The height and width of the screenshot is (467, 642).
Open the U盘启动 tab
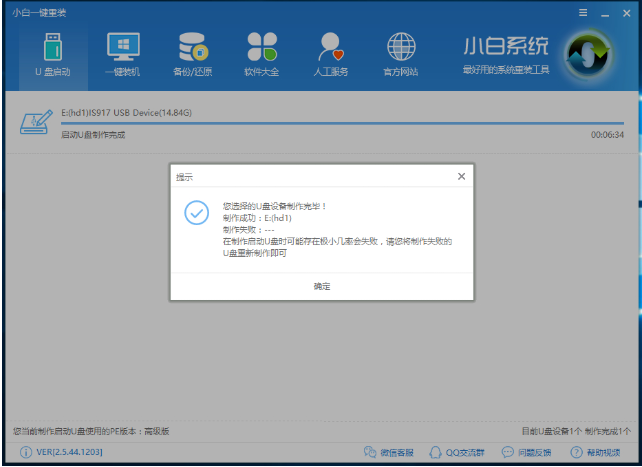pyautogui.click(x=53, y=55)
